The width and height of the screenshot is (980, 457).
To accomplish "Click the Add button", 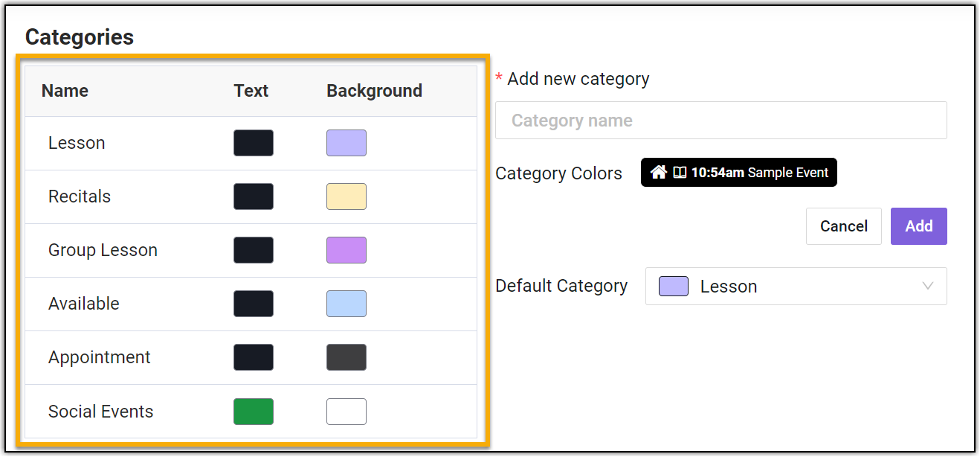I will [x=918, y=226].
